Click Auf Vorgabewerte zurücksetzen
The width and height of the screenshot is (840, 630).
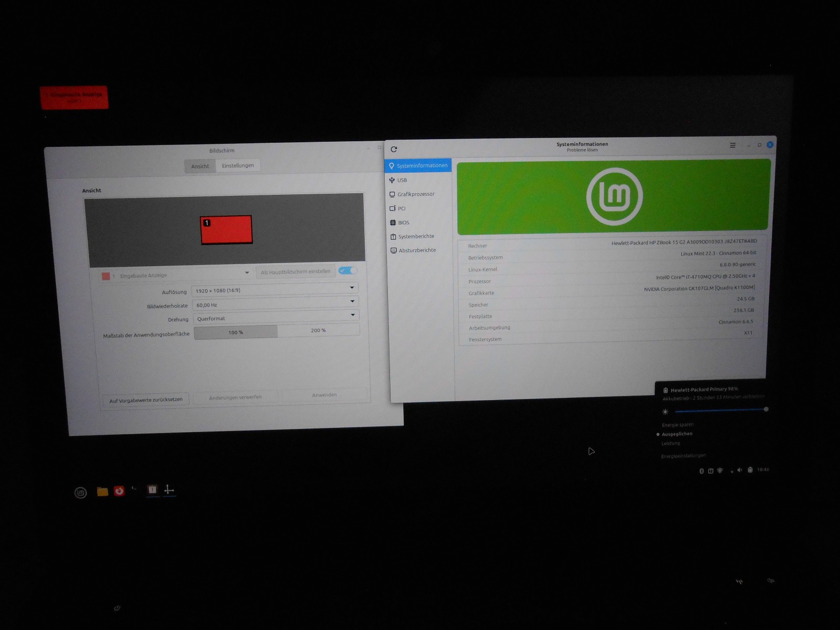tap(146, 400)
